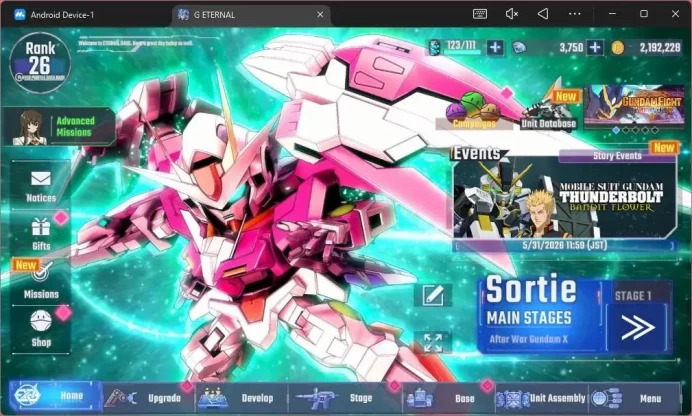This screenshot has width=692, height=416.
Task: Click the event end date 5/31/2026 text
Action: tap(565, 245)
